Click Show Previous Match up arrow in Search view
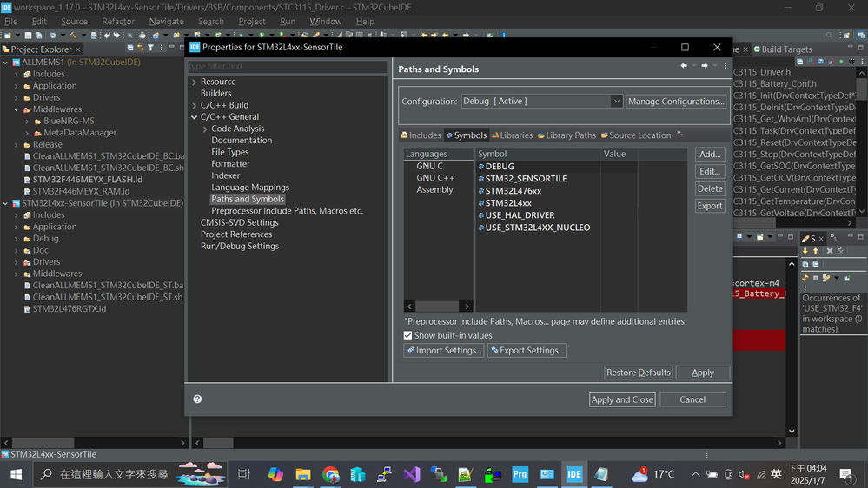The height and width of the screenshot is (488, 868). coord(815,251)
